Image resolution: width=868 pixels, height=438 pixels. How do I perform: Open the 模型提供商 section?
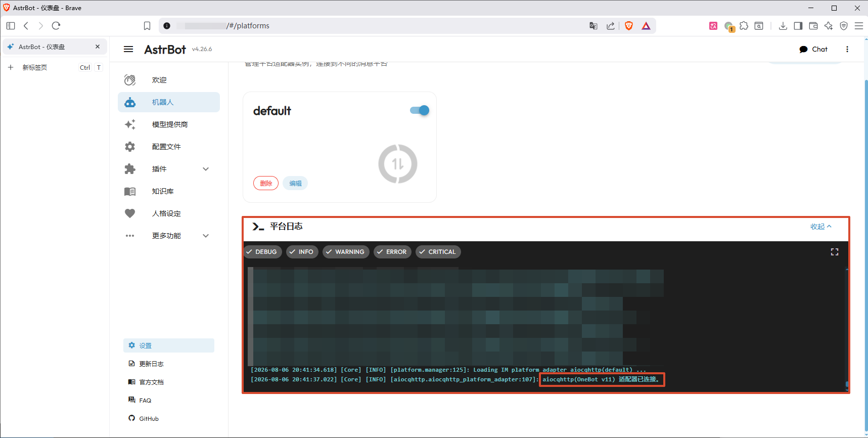pos(169,124)
